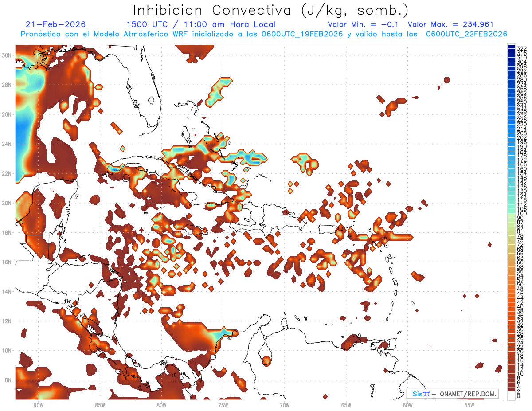The width and height of the screenshot is (532, 411).
Task: Click the '80W' longitude label
Action: pos(161,405)
